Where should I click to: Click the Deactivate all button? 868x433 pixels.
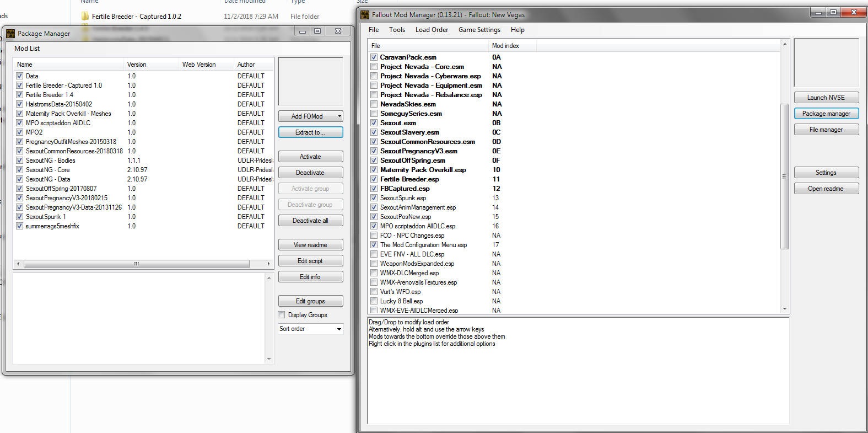point(311,221)
